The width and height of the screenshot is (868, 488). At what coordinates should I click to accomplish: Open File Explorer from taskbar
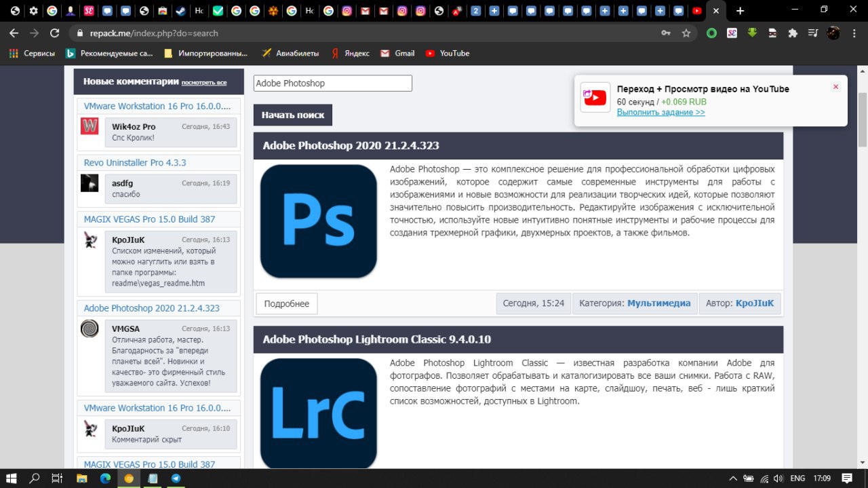(81, 478)
